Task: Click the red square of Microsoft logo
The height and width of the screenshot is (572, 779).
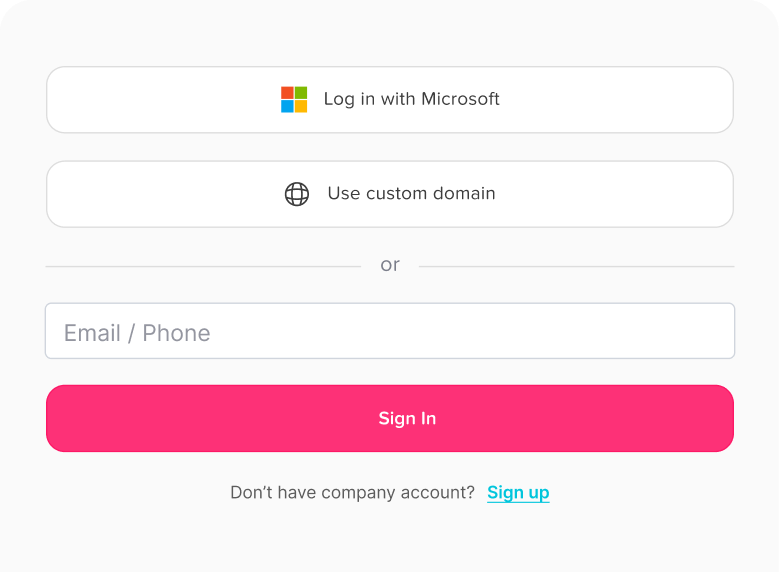Action: (x=287, y=92)
